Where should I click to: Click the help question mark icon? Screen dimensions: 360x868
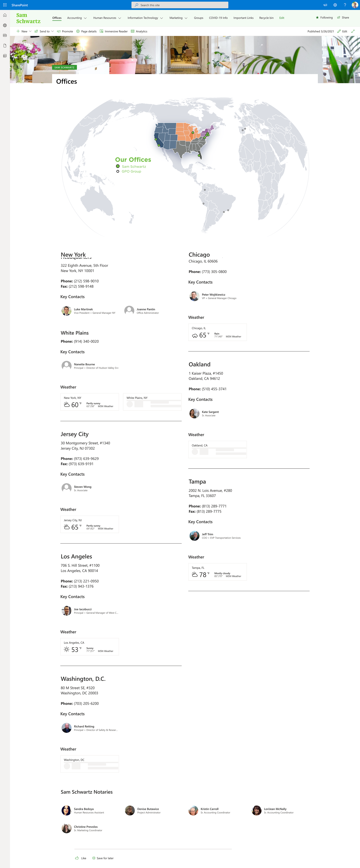coord(345,5)
